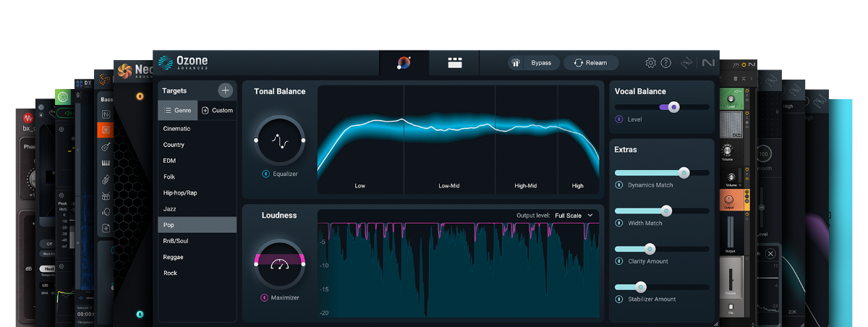Click the circled X close icon in right background plugin
Viewport: 868px width, 327px height.
(770, 253)
